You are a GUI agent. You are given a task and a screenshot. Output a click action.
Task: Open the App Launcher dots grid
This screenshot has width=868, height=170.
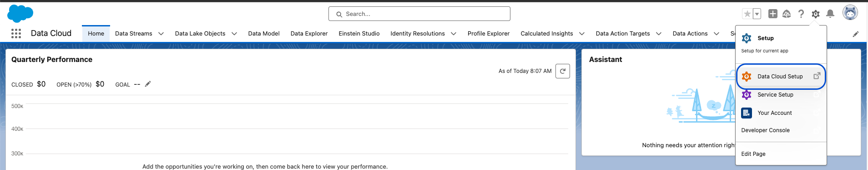(16, 33)
